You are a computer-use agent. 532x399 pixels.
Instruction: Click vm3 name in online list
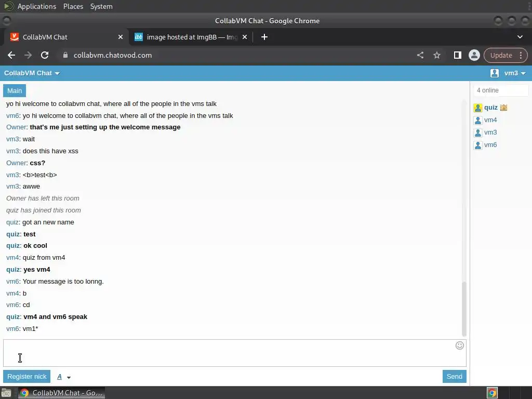pyautogui.click(x=490, y=132)
